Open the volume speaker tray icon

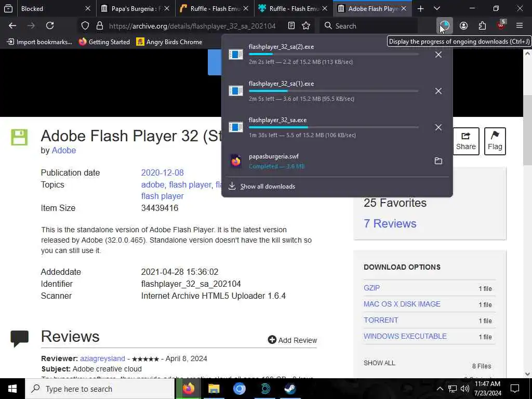tap(465, 389)
